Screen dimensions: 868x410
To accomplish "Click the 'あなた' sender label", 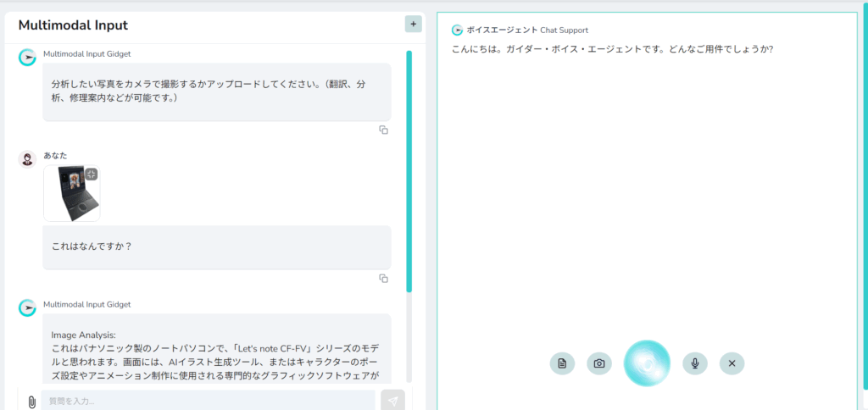I will pos(55,156).
